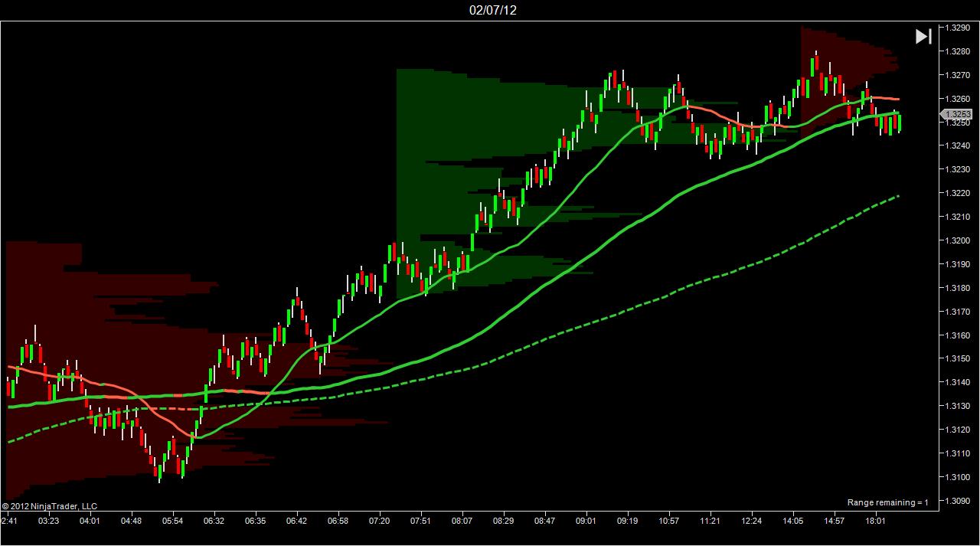Viewport: 980px width, 546px height.
Task: Click the 1.3130 price axis label
Action: 958,406
